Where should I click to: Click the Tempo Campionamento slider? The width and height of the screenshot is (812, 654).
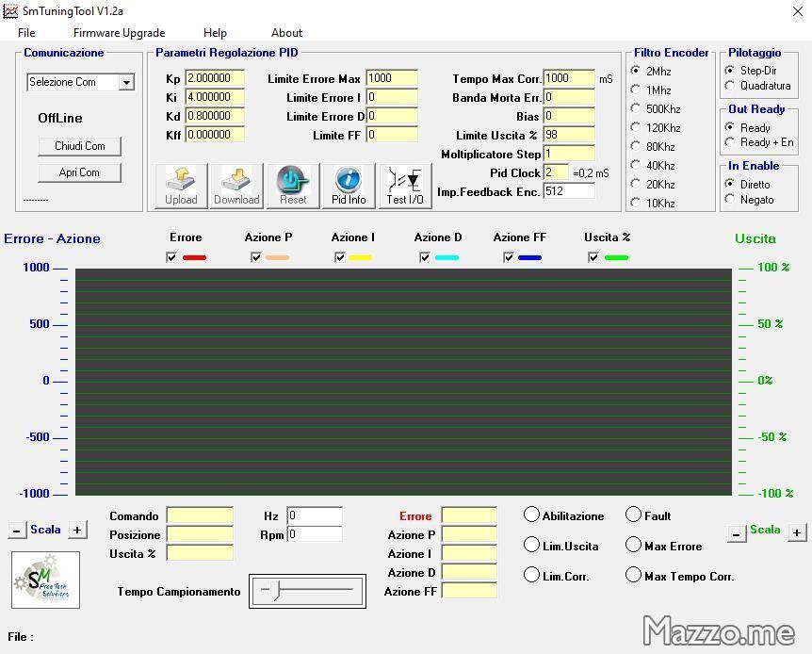[x=307, y=590]
